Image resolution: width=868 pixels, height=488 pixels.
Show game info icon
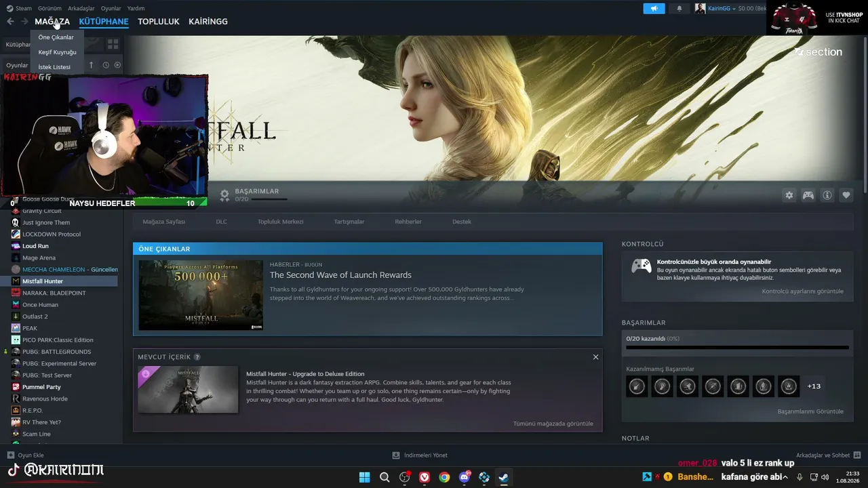click(827, 195)
